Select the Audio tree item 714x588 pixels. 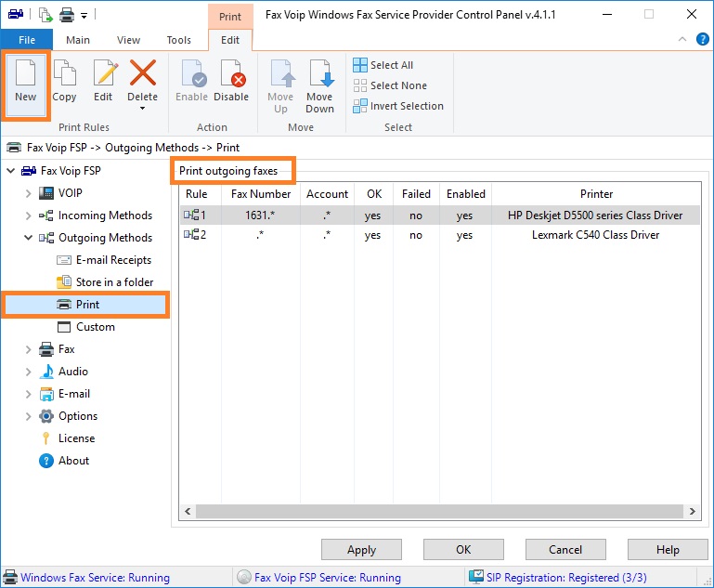pos(64,372)
